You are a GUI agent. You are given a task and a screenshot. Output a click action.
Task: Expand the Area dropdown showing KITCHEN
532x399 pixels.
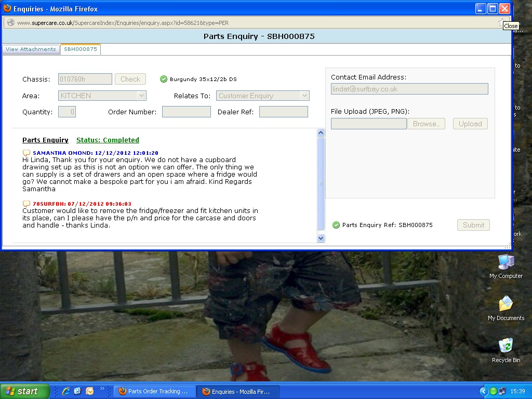[x=141, y=96]
